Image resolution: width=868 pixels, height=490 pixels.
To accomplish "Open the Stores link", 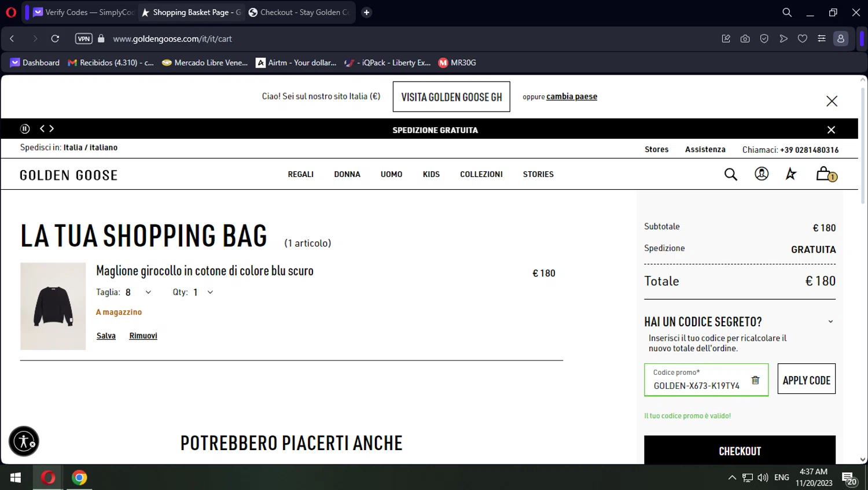I will point(656,149).
